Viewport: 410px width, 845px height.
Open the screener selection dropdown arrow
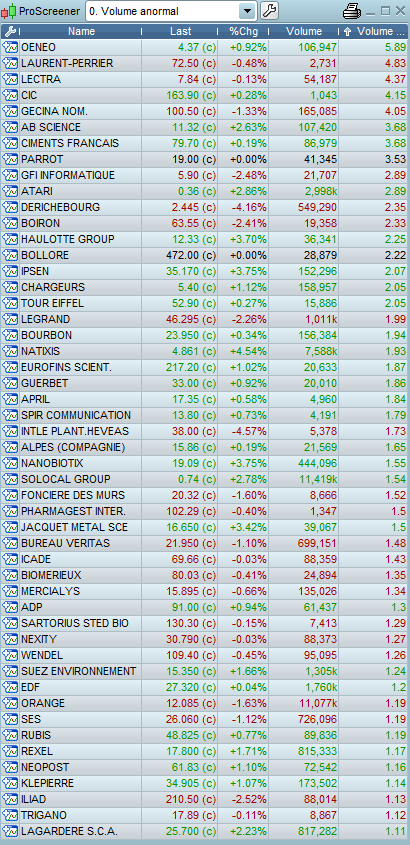pyautogui.click(x=247, y=11)
